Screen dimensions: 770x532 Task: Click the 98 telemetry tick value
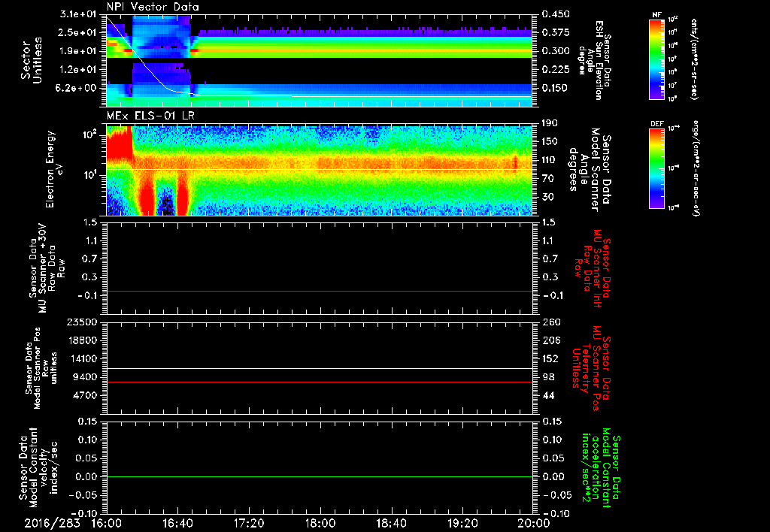pos(548,377)
